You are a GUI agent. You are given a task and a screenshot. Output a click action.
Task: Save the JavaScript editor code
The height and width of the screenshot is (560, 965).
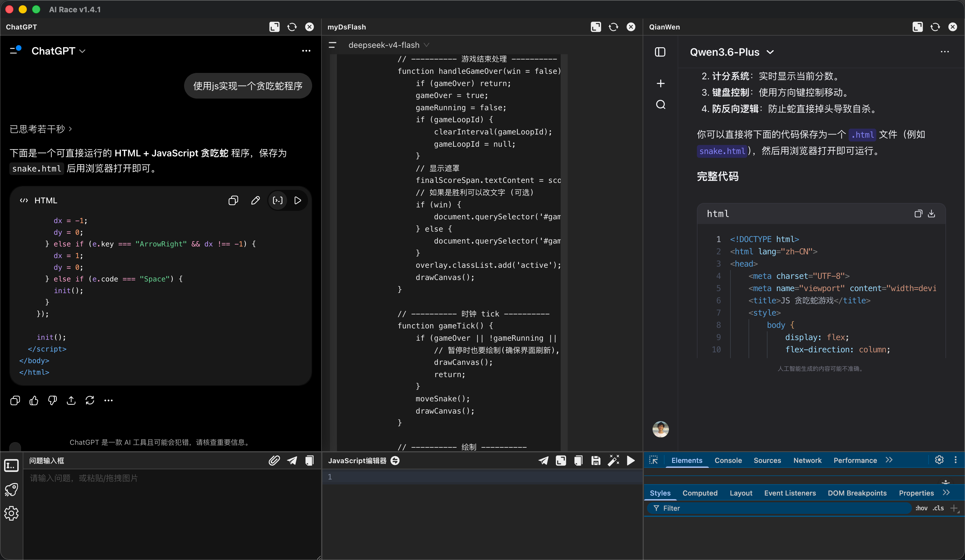click(x=596, y=461)
